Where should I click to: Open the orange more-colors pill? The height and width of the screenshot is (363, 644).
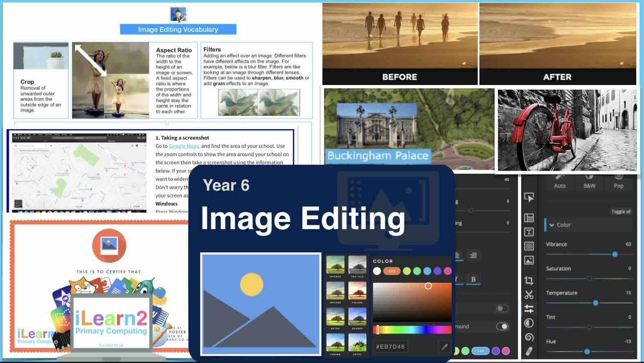(392, 271)
